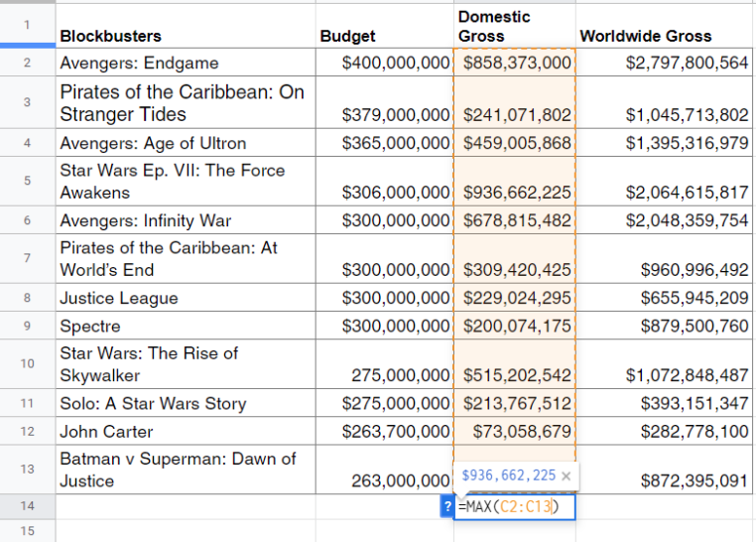756x542 pixels.
Task: Select Star Wars Ep. VII: The Force Awakens cell
Action: (x=186, y=182)
